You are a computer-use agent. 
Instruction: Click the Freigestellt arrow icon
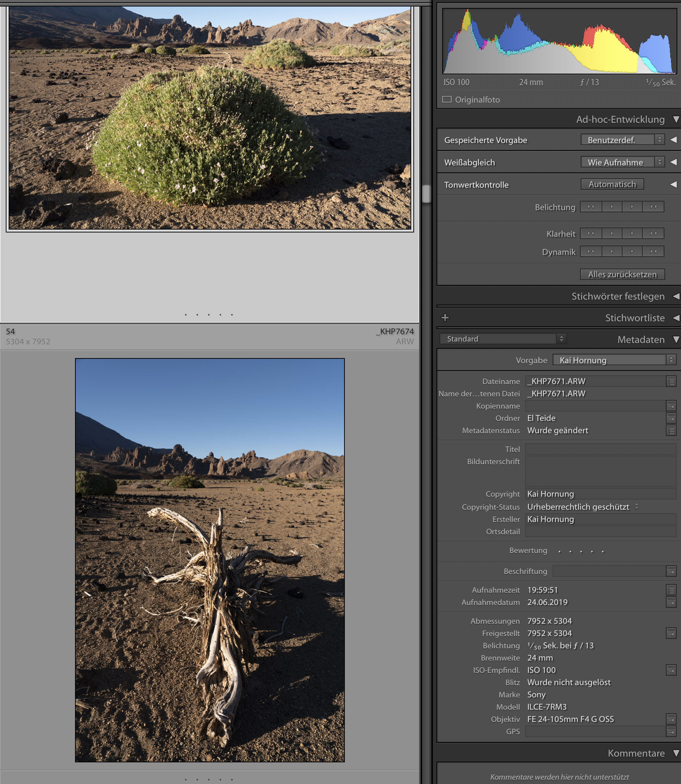[671, 633]
